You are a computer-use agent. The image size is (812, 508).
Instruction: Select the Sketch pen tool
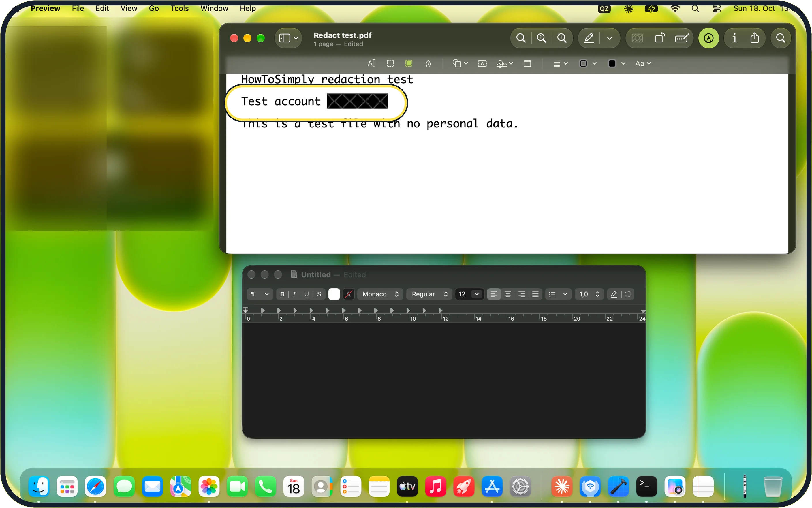[x=428, y=63]
